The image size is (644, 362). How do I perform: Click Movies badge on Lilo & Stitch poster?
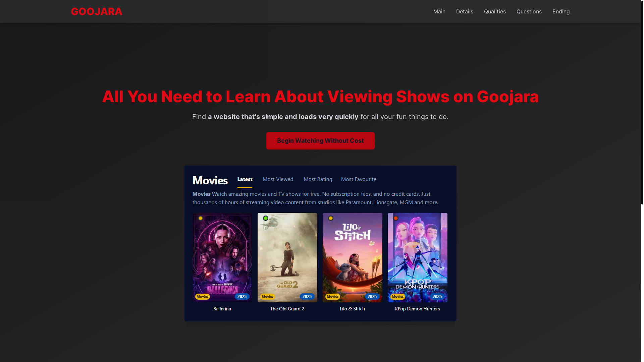pos(333,297)
